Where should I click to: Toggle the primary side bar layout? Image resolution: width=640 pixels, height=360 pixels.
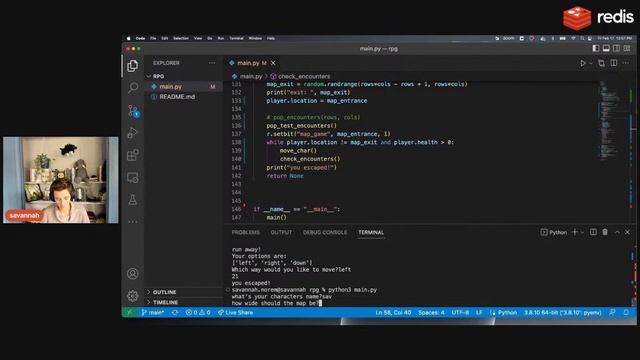tap(596, 49)
